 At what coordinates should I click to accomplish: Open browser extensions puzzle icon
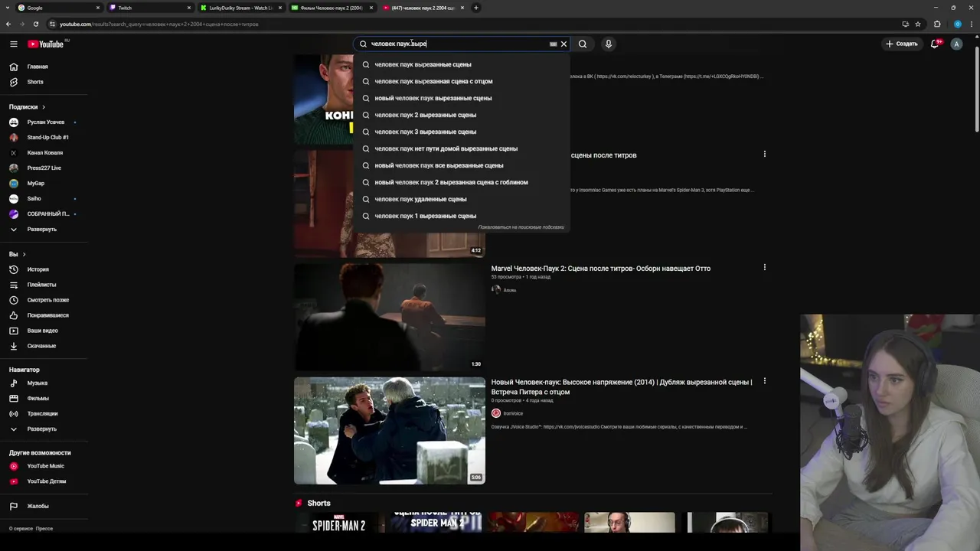pyautogui.click(x=937, y=24)
